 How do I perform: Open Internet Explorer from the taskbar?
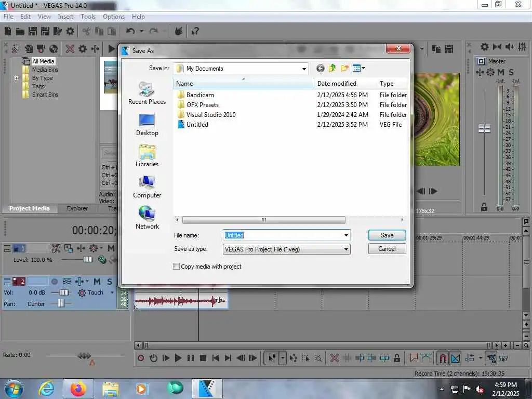pos(46,389)
